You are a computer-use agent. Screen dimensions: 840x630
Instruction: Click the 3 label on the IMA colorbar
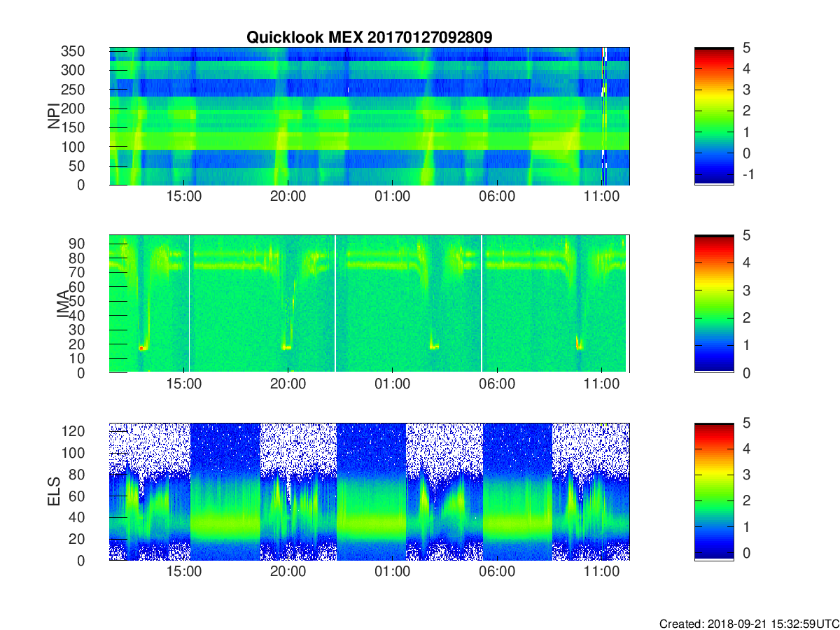click(746, 290)
